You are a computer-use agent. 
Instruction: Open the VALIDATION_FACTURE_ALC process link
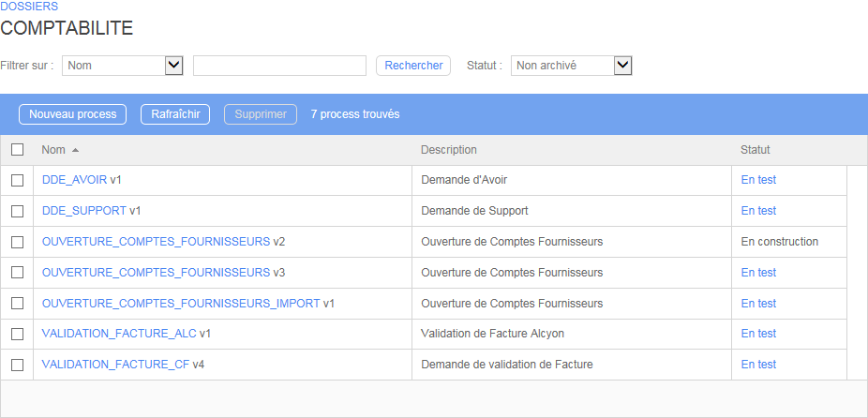(x=119, y=334)
